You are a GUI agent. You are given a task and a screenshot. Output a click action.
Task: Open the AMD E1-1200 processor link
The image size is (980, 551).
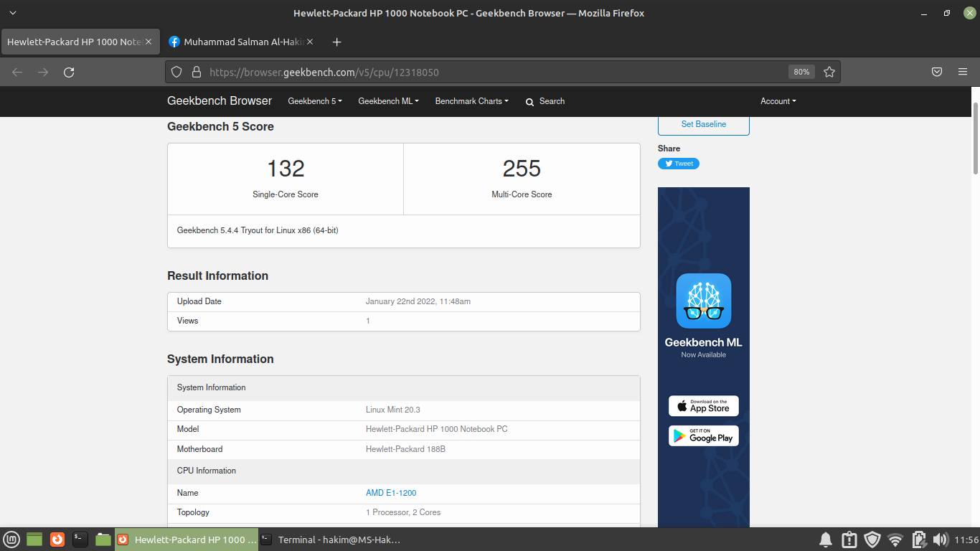391,493
